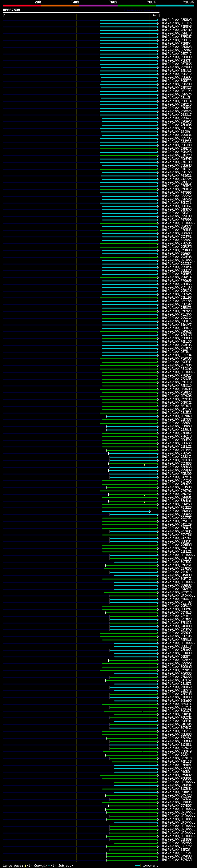Viewport: 197px width, 868px height.
Task: Click the purple ~60% identity legend segment
Action: pyautogui.click(x=99, y=6)
